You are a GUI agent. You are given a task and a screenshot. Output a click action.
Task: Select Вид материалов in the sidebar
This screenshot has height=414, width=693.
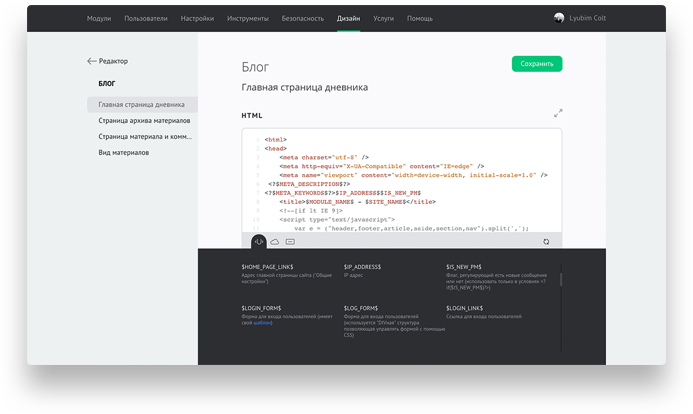pos(124,152)
